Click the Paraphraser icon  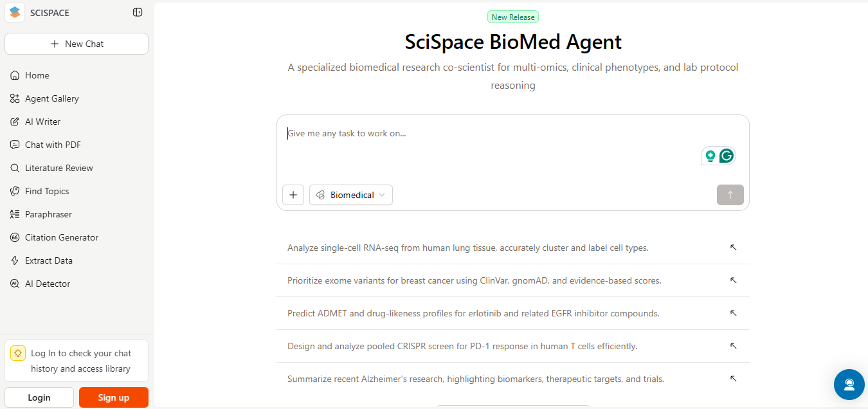click(15, 214)
